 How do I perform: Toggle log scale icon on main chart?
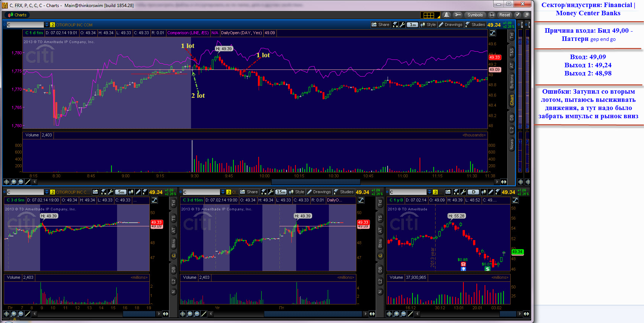[x=492, y=33]
